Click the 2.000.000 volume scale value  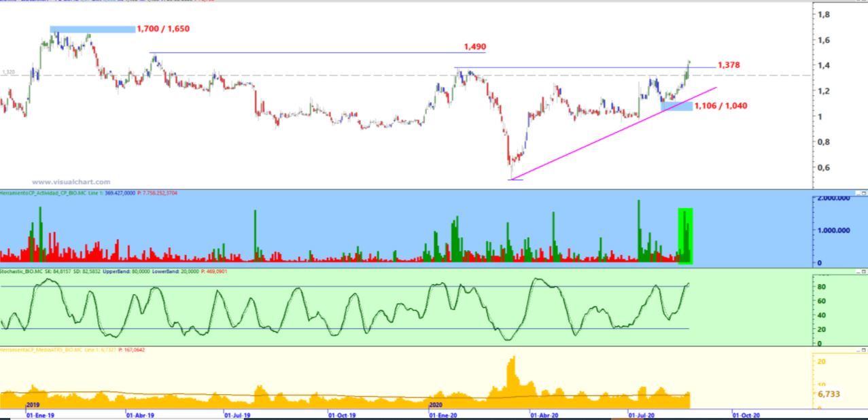833,198
